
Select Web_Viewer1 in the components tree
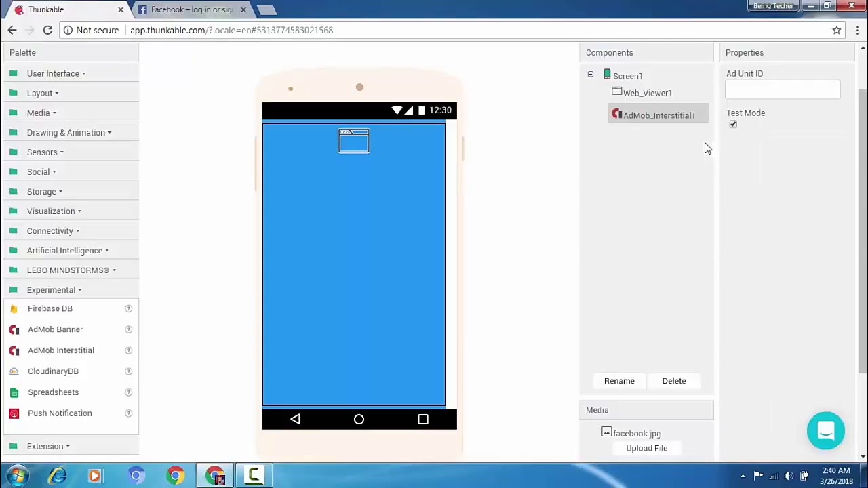pyautogui.click(x=648, y=93)
